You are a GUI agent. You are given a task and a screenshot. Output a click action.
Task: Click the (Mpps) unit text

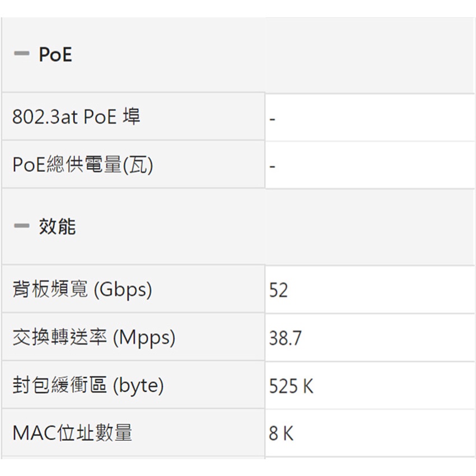[x=144, y=338]
